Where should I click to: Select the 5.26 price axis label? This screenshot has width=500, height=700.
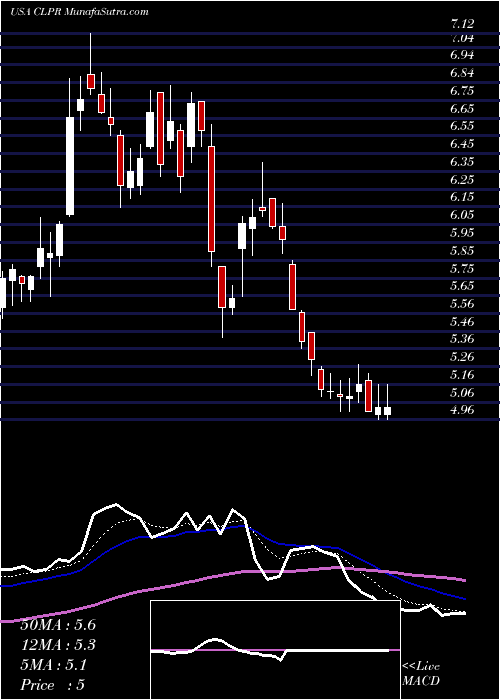click(x=462, y=357)
